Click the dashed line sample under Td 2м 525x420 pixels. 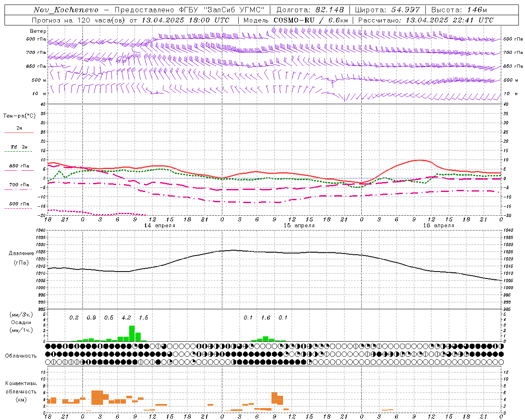pyautogui.click(x=19, y=152)
